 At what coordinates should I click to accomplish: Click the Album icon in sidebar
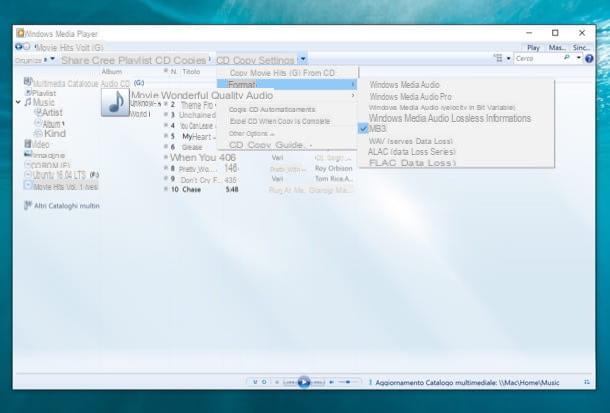(38, 123)
